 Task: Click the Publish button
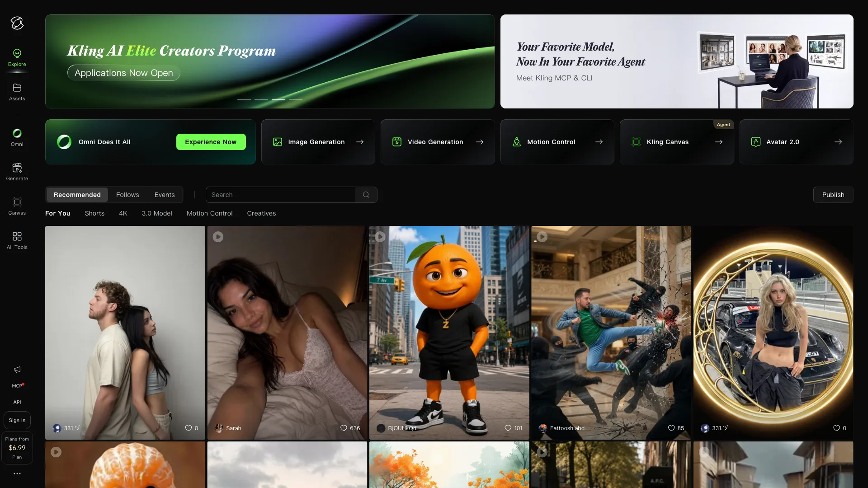(833, 195)
